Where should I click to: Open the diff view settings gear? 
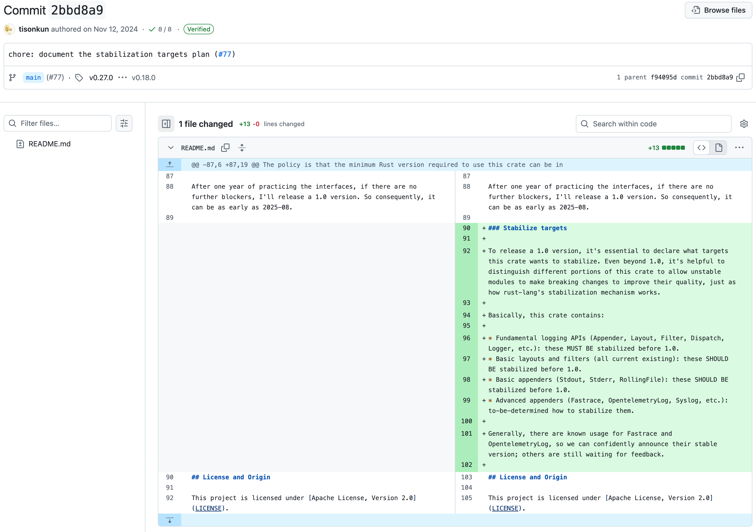(x=744, y=124)
